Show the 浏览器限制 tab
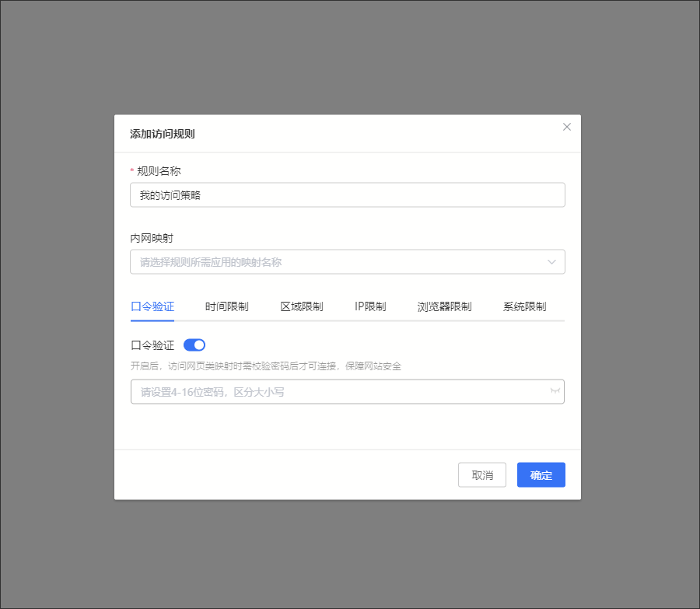Screen dimensions: 700x609 tap(444, 306)
